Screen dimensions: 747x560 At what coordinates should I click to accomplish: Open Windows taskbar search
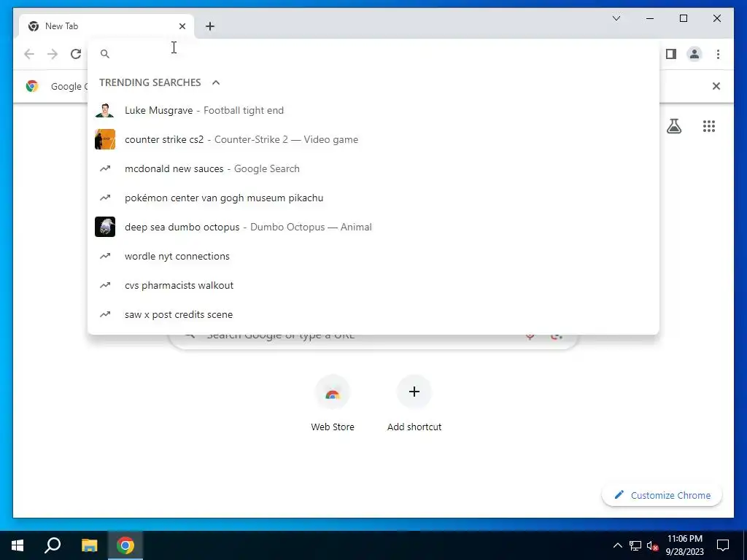(x=53, y=545)
